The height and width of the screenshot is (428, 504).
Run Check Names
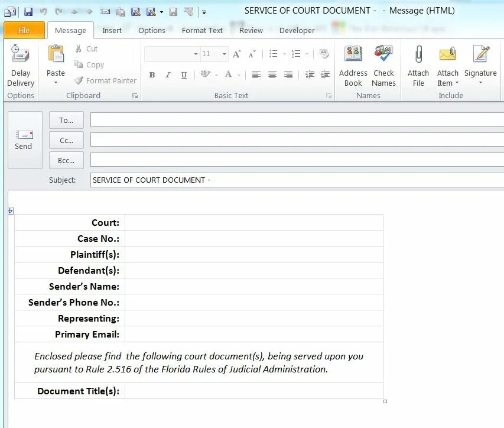pos(383,66)
